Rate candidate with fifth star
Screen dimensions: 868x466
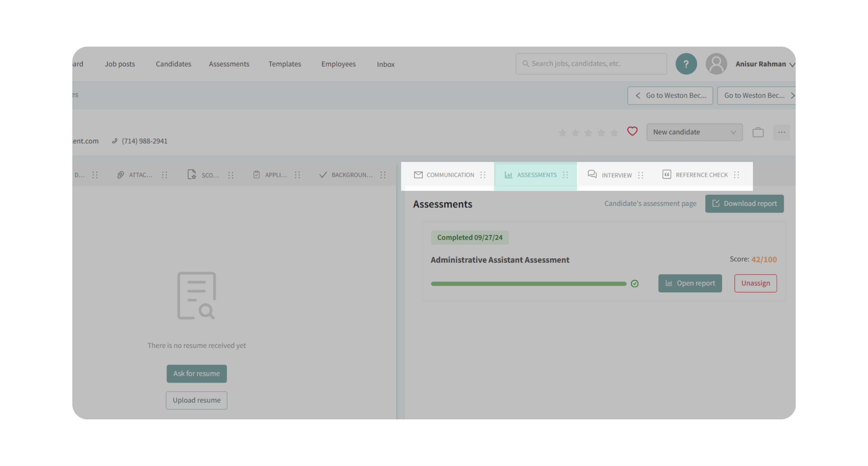pos(614,133)
